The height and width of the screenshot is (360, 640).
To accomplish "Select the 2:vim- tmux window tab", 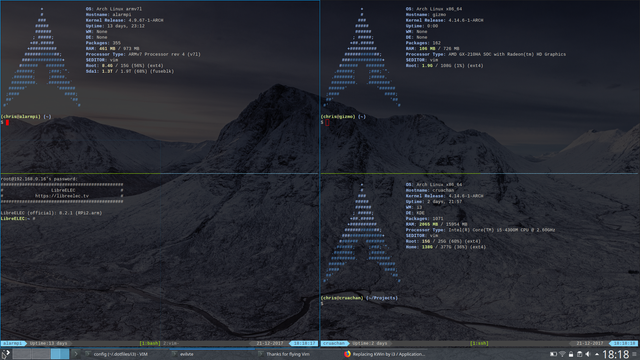I will point(171,343).
